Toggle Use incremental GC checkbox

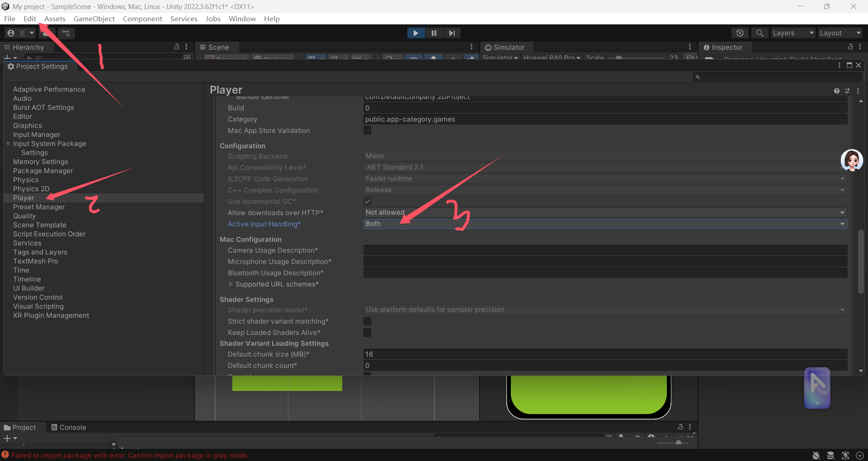pos(368,201)
